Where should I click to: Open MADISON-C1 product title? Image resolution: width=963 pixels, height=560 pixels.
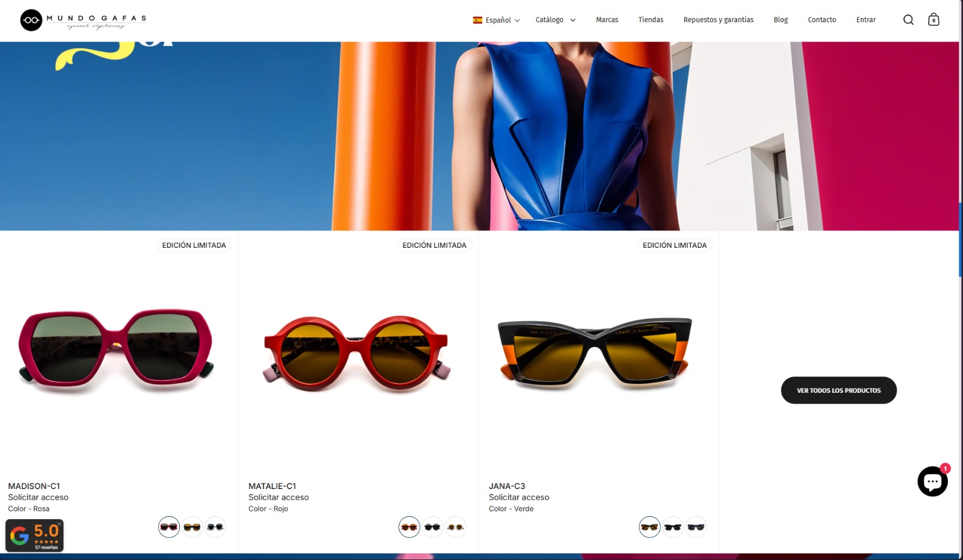click(34, 486)
